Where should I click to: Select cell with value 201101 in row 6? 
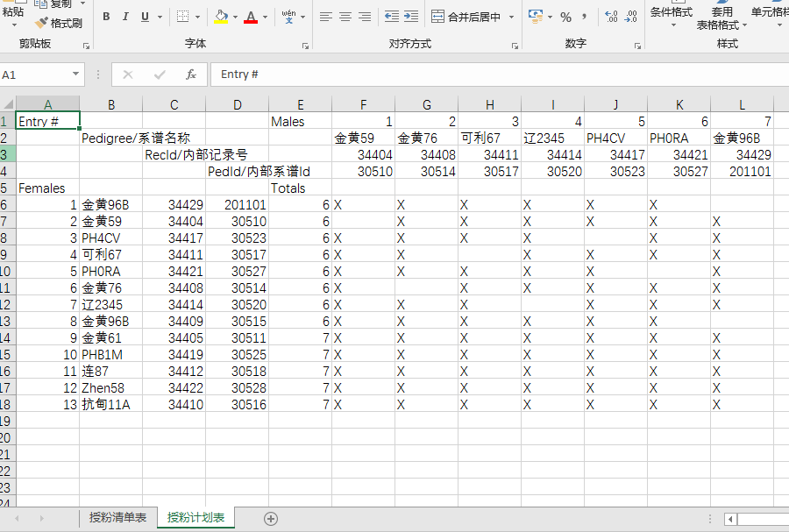pyautogui.click(x=237, y=205)
